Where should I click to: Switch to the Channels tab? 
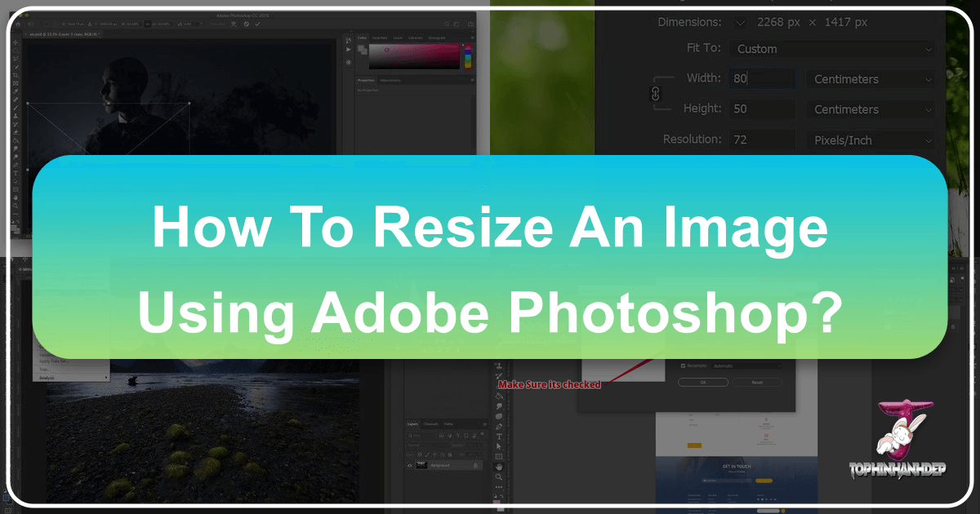click(430, 424)
